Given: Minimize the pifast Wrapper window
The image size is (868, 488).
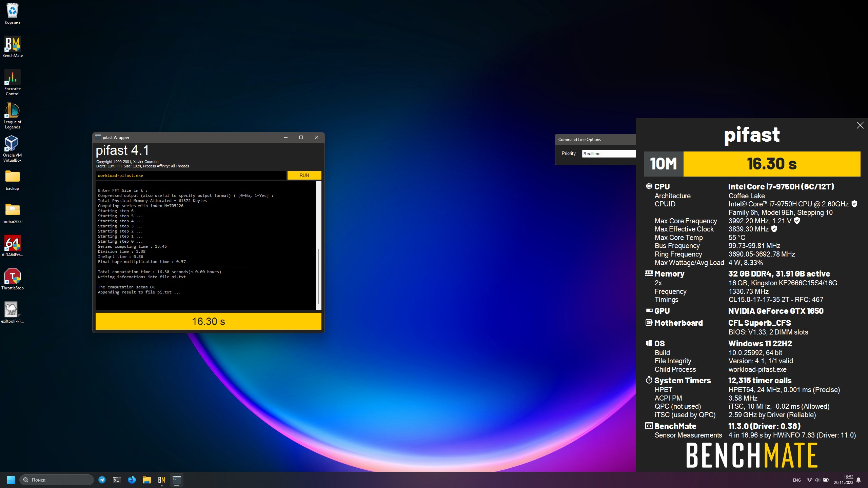Looking at the screenshot, I should coord(286,137).
